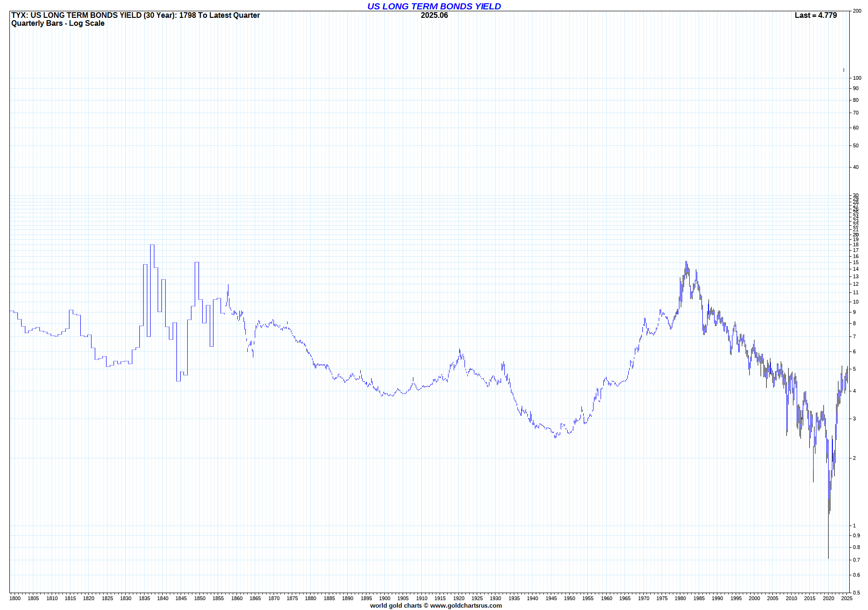Viewport: 868px width, 610px height.
Task: Click the 1980 year label on x-axis
Action: pos(680,598)
